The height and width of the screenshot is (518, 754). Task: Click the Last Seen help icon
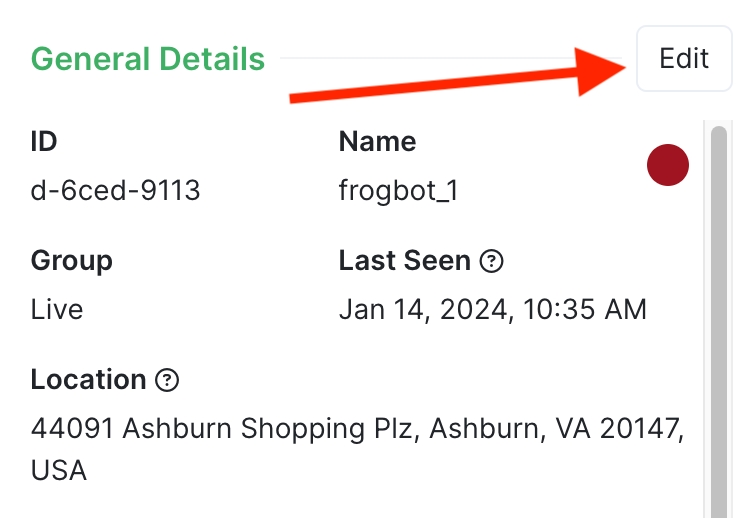click(491, 262)
